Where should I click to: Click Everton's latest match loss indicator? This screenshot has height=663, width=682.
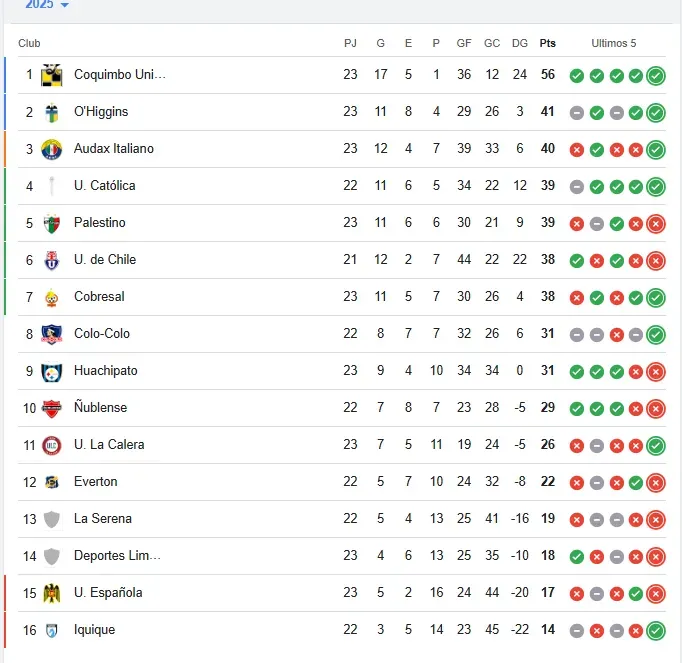click(x=655, y=482)
